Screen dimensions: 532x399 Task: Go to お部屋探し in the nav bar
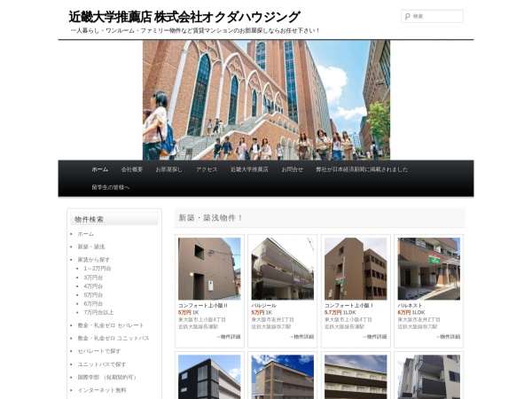[x=169, y=169]
